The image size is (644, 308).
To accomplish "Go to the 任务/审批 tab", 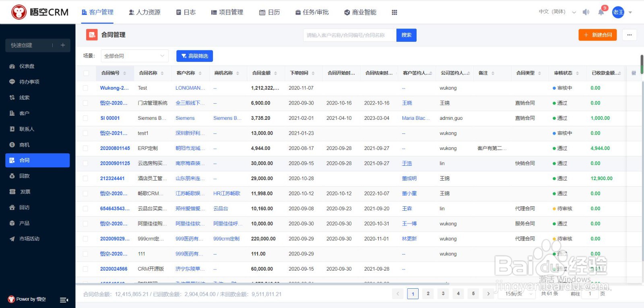I will coord(312,12).
